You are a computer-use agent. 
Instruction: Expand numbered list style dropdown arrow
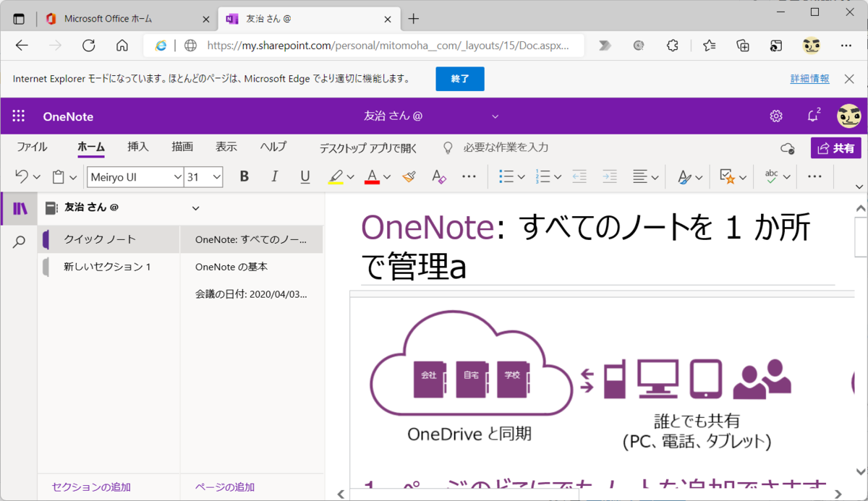point(558,177)
